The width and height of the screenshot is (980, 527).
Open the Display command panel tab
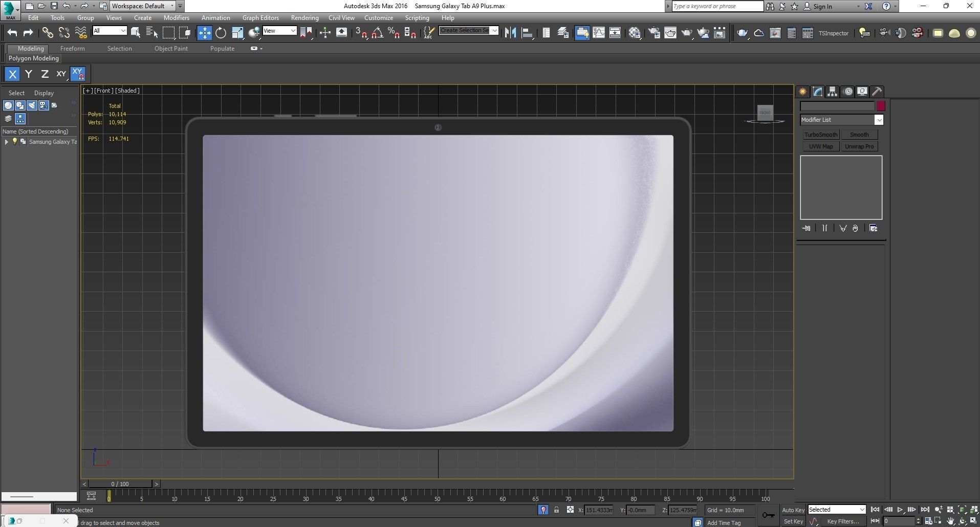(862, 92)
